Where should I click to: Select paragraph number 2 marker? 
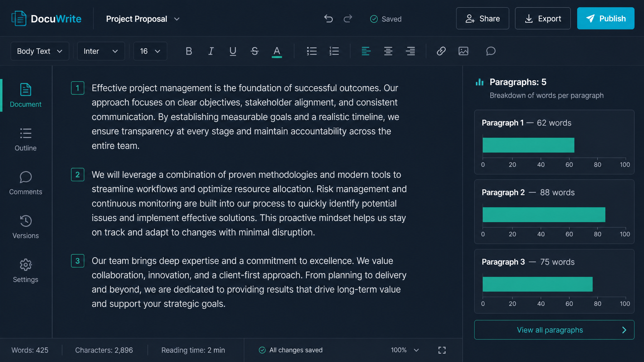78,174
